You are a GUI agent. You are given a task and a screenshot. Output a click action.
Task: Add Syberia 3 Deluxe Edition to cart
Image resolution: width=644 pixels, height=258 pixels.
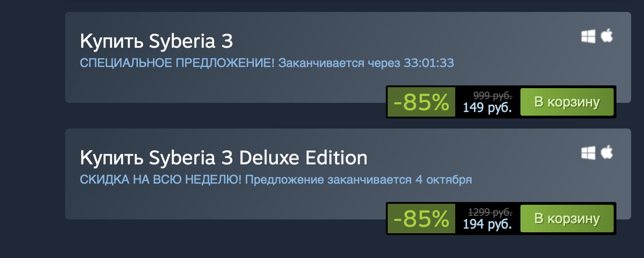(567, 219)
